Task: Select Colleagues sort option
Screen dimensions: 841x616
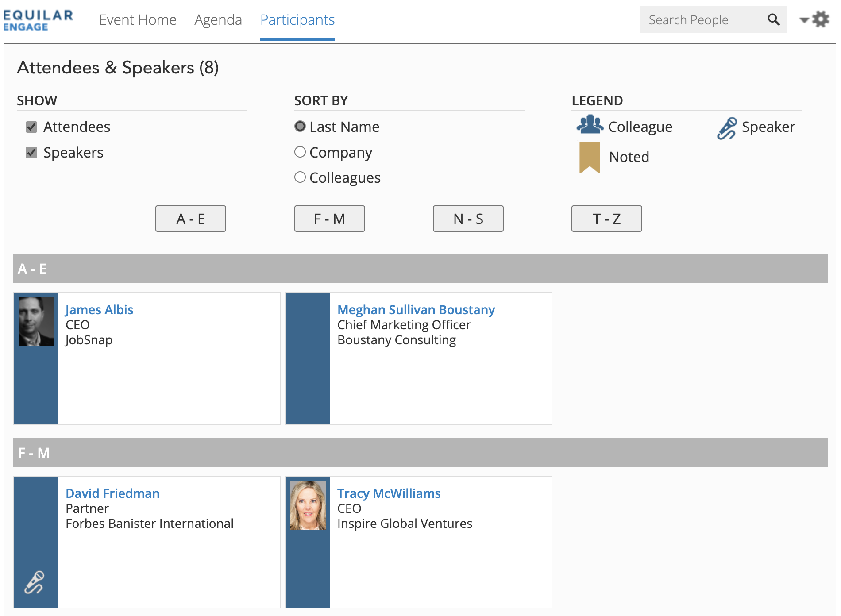Action: coord(300,177)
